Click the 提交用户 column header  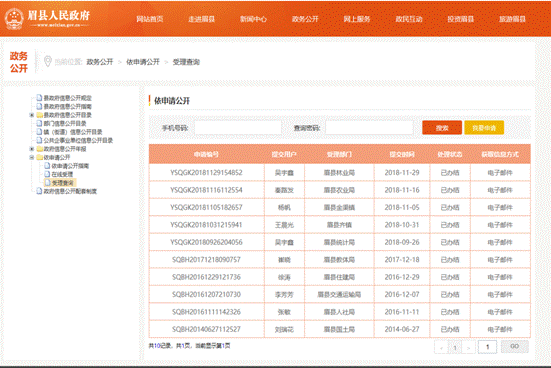(x=284, y=154)
